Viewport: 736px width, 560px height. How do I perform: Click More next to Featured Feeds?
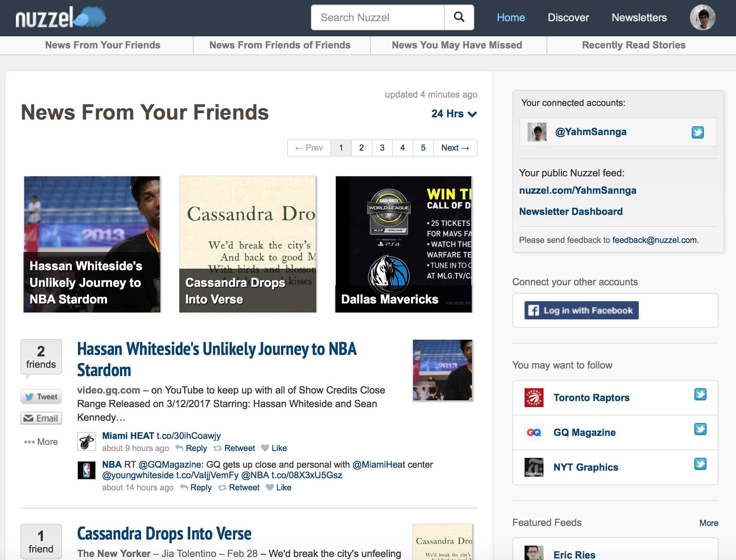coord(709,523)
